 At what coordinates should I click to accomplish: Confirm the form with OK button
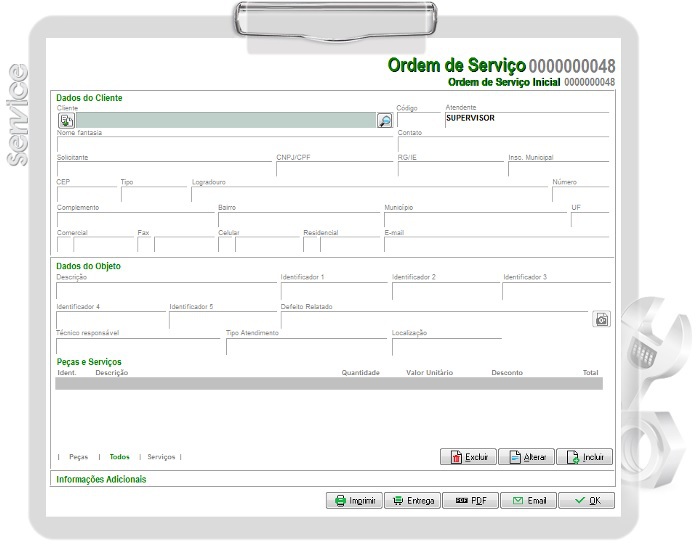tap(586, 501)
